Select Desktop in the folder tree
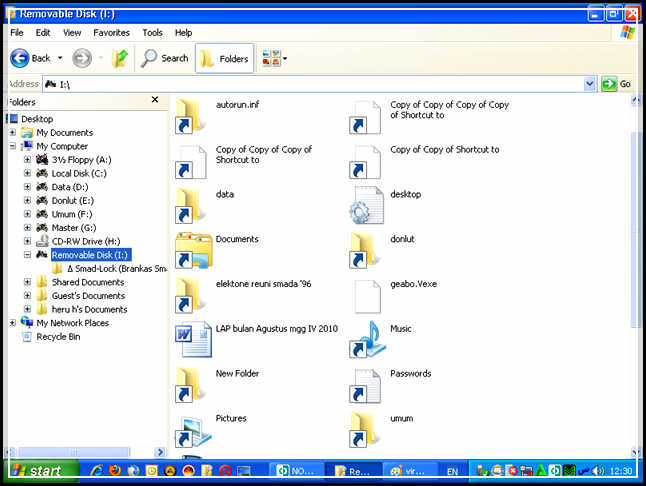The width and height of the screenshot is (646, 486). (x=37, y=119)
